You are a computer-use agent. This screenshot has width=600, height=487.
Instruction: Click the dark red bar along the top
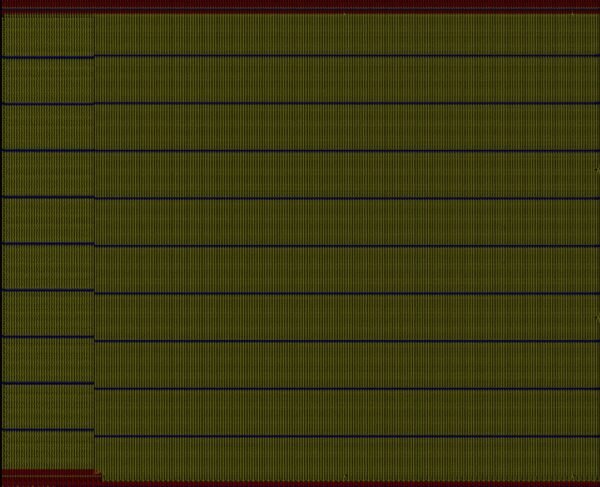300,5
